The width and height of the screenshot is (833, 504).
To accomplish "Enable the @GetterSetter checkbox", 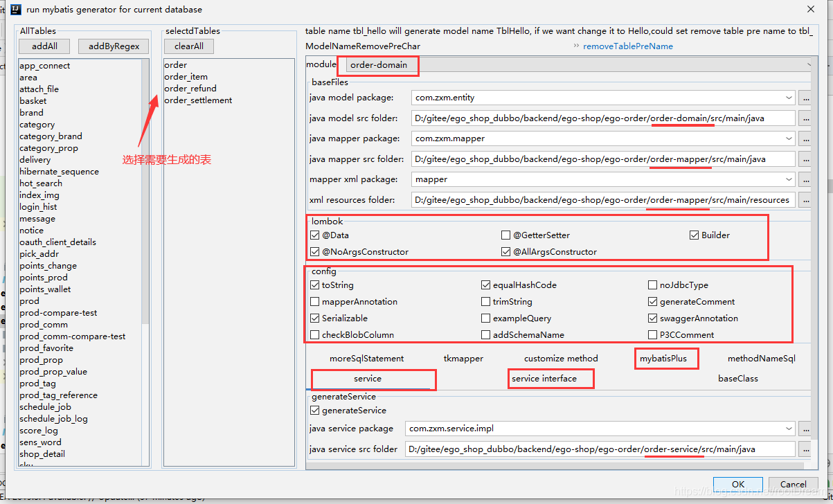I will pyautogui.click(x=506, y=235).
